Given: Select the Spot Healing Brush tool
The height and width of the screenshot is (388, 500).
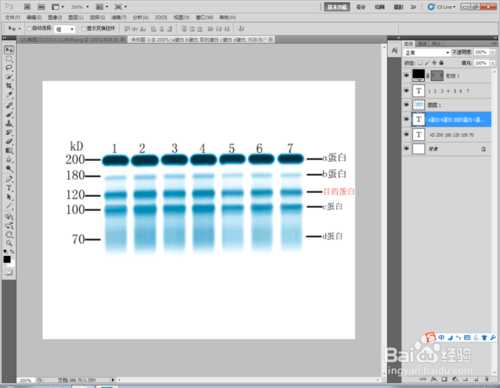Looking at the screenshot, I should 9,106.
